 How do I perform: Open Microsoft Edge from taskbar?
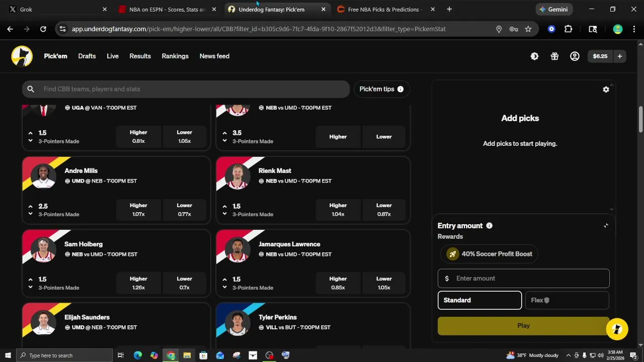tap(137, 355)
